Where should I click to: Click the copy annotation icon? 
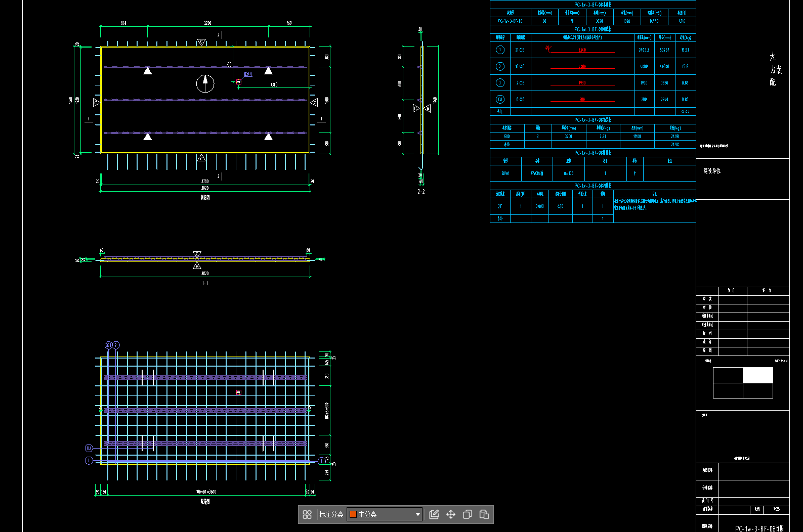pyautogui.click(x=468, y=514)
